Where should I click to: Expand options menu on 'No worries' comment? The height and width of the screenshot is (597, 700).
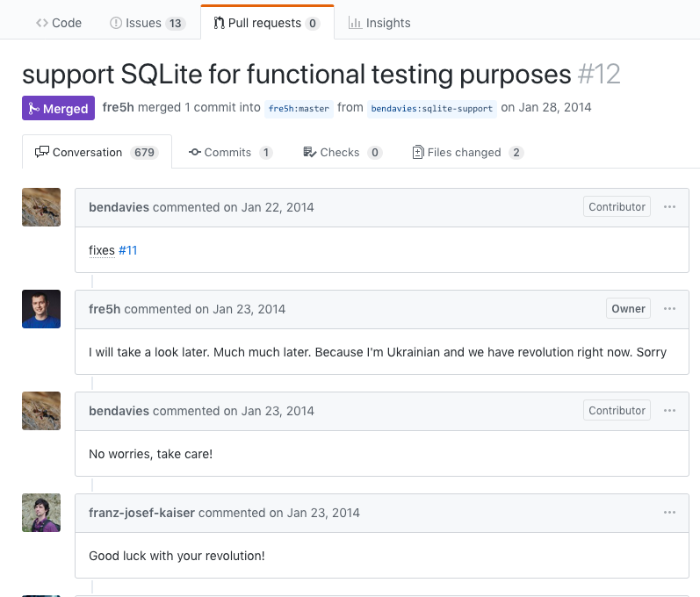coord(670,411)
